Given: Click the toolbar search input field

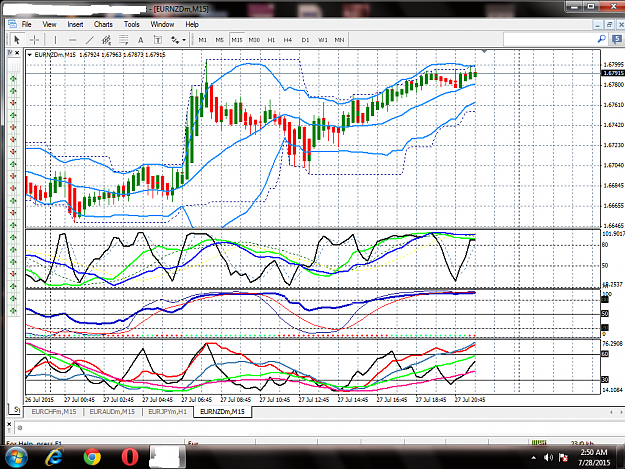Looking at the screenshot, I should click(x=549, y=39).
